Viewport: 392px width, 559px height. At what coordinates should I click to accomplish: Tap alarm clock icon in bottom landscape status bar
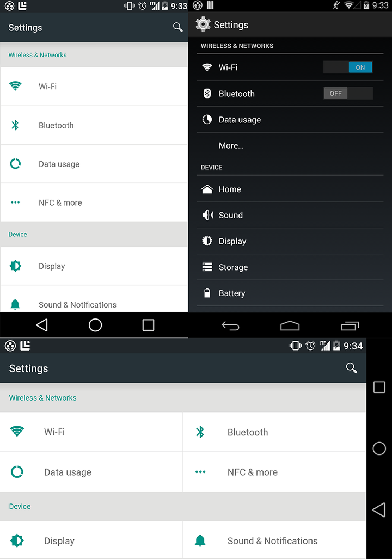[x=310, y=346]
